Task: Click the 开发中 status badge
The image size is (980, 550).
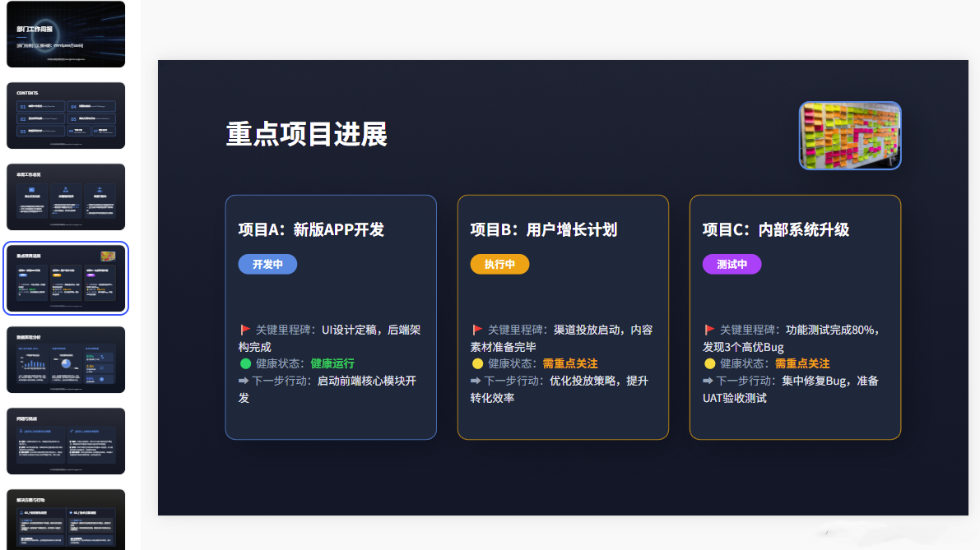Action: [267, 264]
